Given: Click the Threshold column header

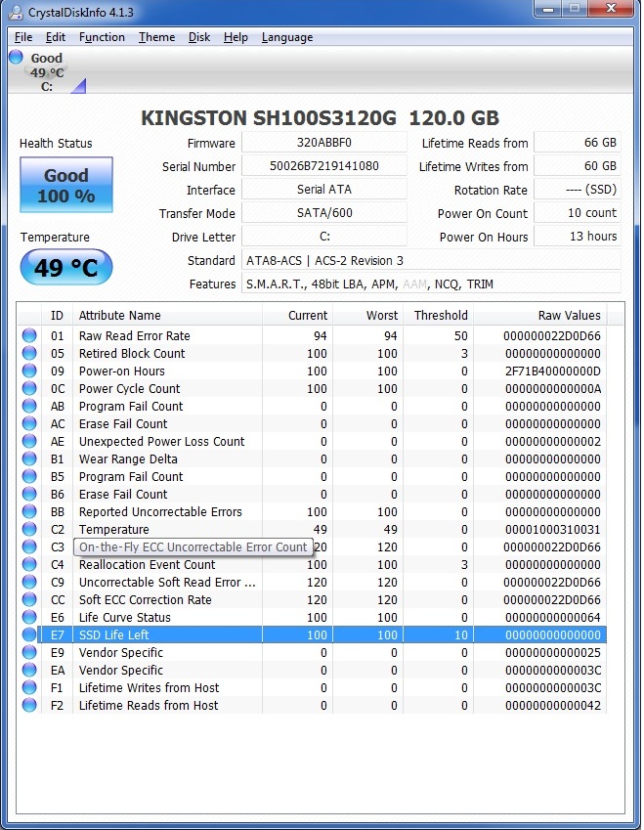Looking at the screenshot, I should pyautogui.click(x=438, y=316).
